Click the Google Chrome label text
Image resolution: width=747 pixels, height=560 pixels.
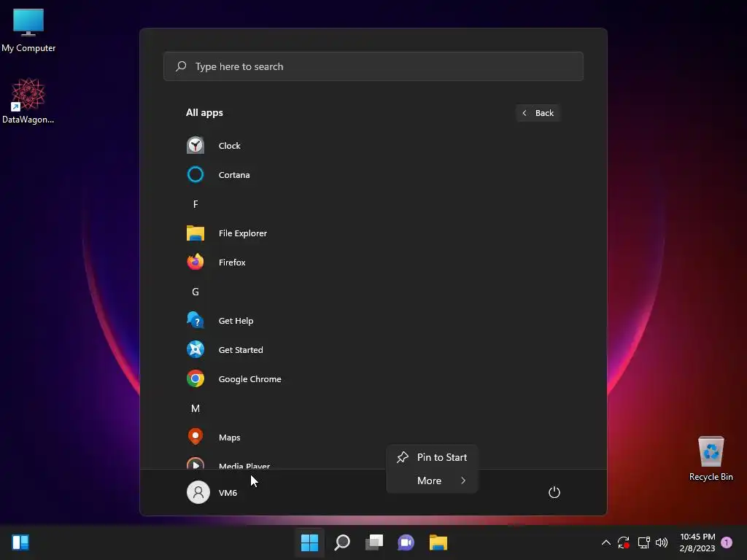[x=249, y=379]
